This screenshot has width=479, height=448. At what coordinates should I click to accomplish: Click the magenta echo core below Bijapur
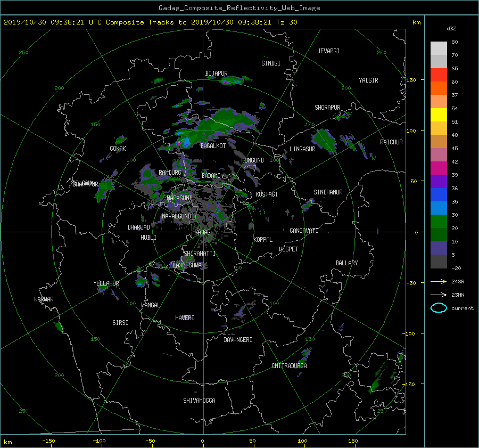click(226, 82)
